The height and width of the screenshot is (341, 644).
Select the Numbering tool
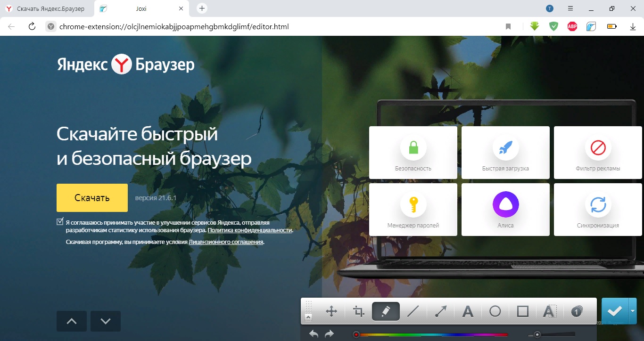click(576, 311)
